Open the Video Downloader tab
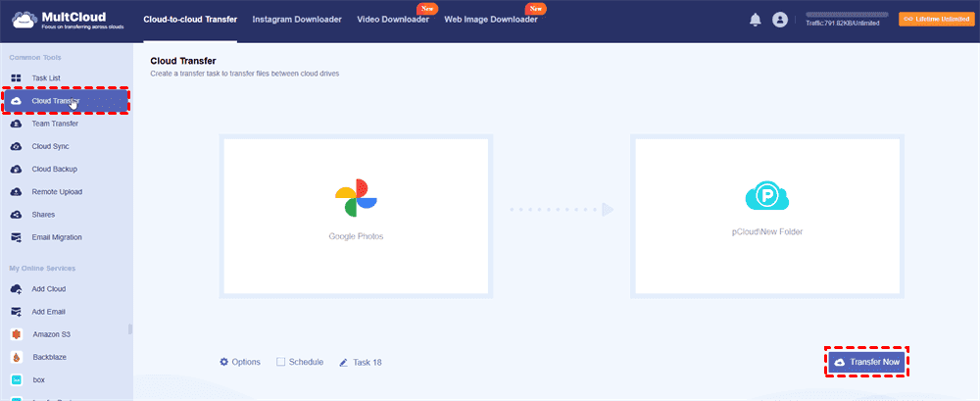 [393, 20]
